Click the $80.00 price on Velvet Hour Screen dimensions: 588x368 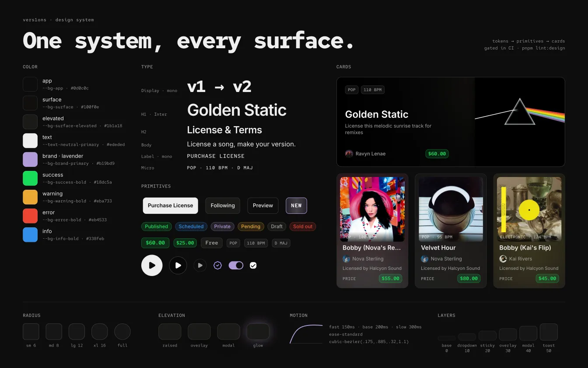[x=469, y=278]
